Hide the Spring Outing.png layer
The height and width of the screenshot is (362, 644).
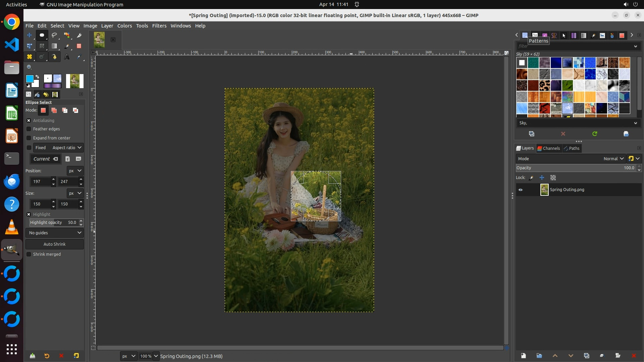[x=521, y=190]
